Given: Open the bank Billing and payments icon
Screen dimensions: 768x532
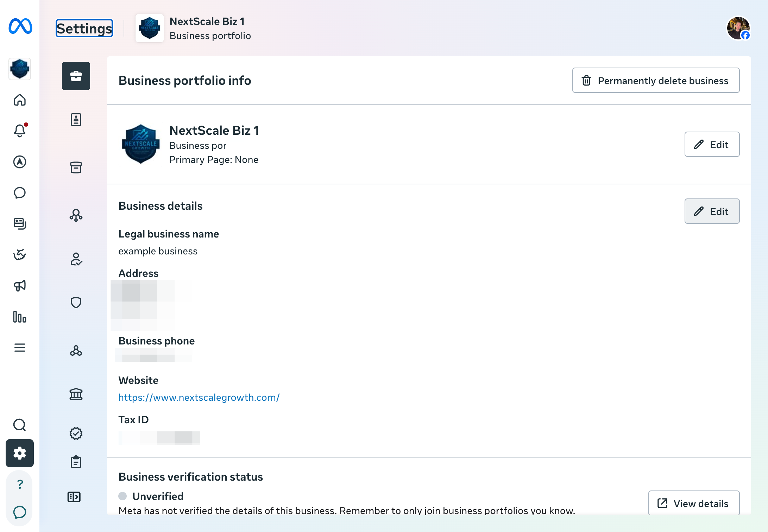Looking at the screenshot, I should (x=76, y=394).
